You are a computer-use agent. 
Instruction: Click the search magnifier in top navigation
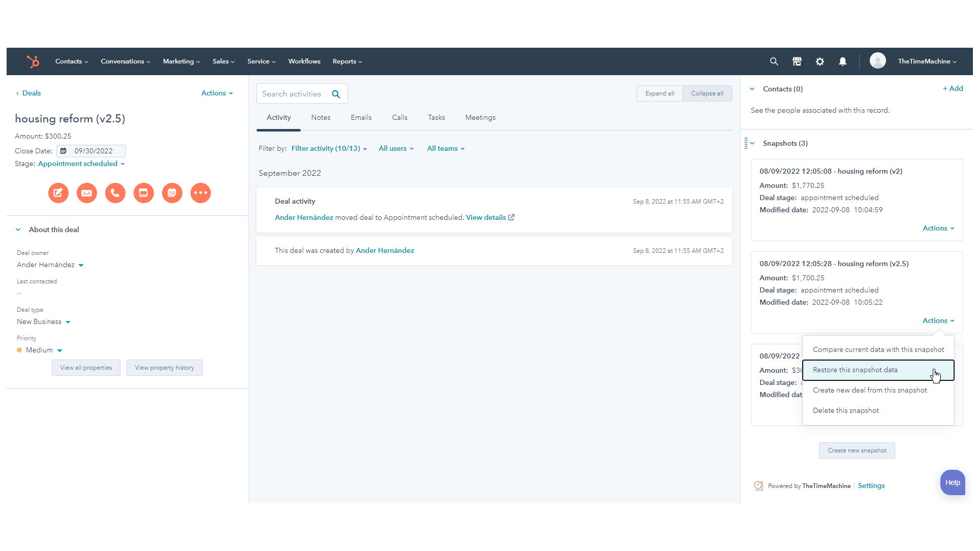click(774, 61)
